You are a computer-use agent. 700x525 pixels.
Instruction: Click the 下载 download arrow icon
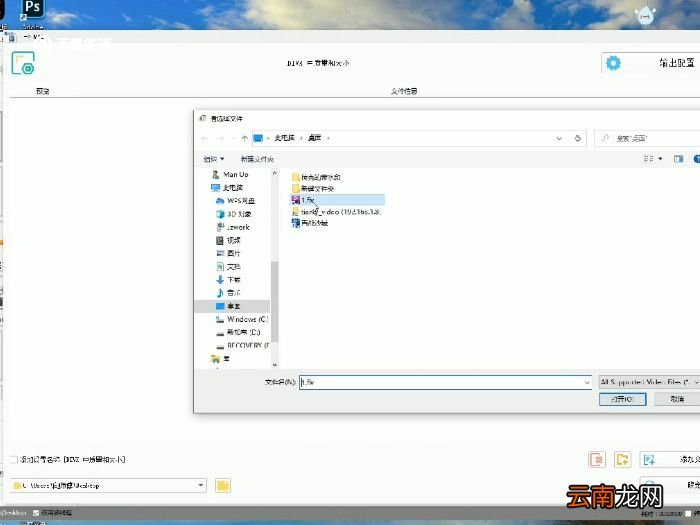(x=220, y=280)
